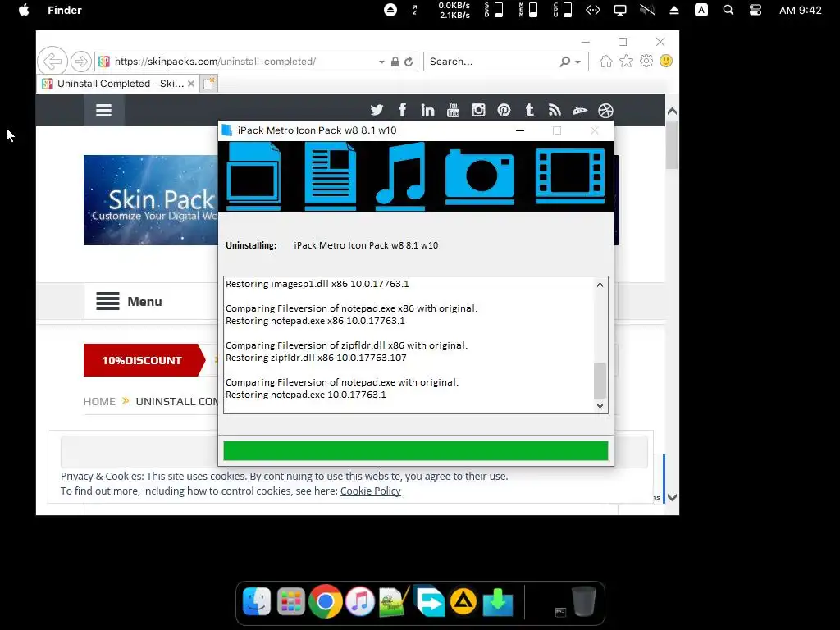Click the Spotlight search icon
This screenshot has height=630, width=840.
click(728, 10)
